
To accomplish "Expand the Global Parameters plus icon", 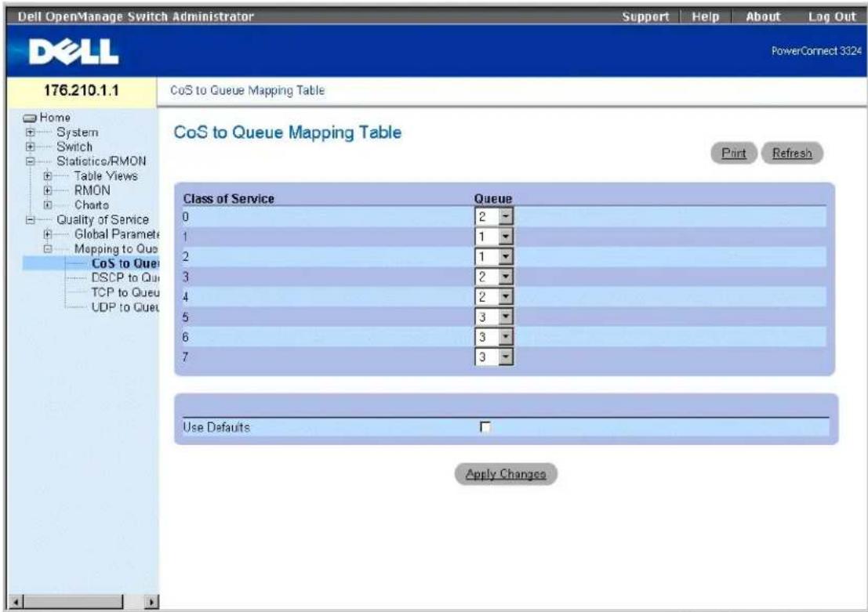I will click(48, 234).
